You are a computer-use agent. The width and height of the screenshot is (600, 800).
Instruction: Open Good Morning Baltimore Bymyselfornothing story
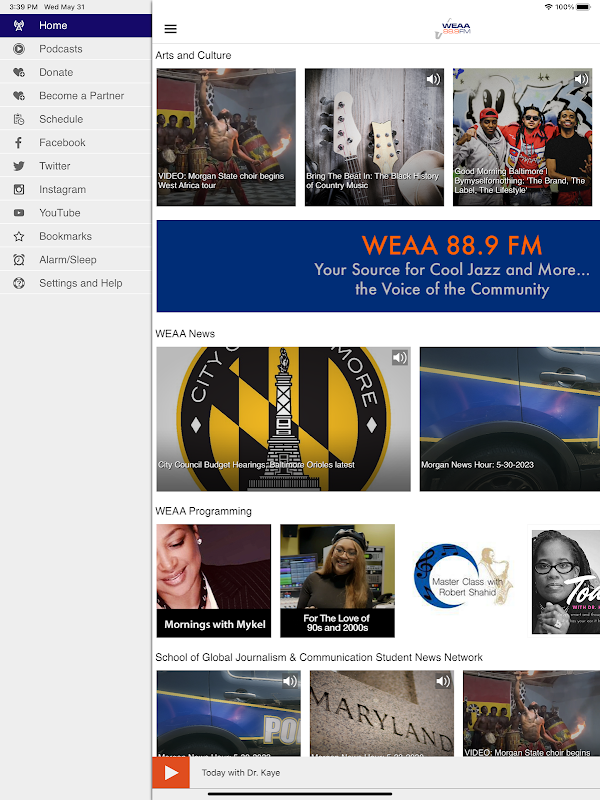point(522,137)
